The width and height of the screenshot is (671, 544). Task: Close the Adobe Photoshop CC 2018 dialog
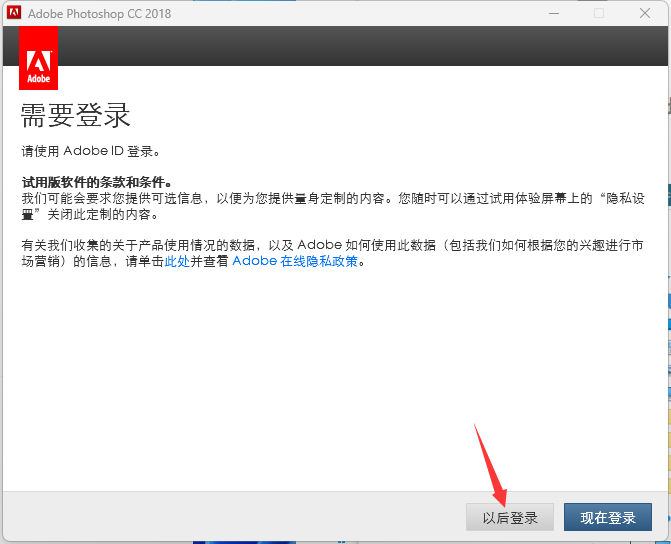[645, 13]
